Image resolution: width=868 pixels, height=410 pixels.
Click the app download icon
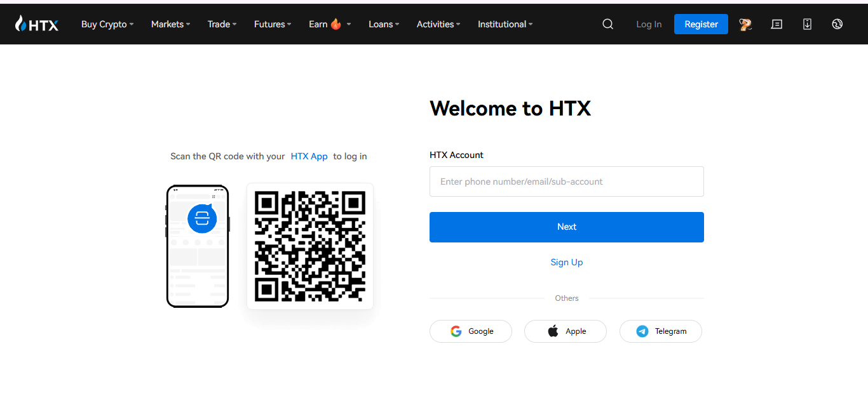pos(807,23)
